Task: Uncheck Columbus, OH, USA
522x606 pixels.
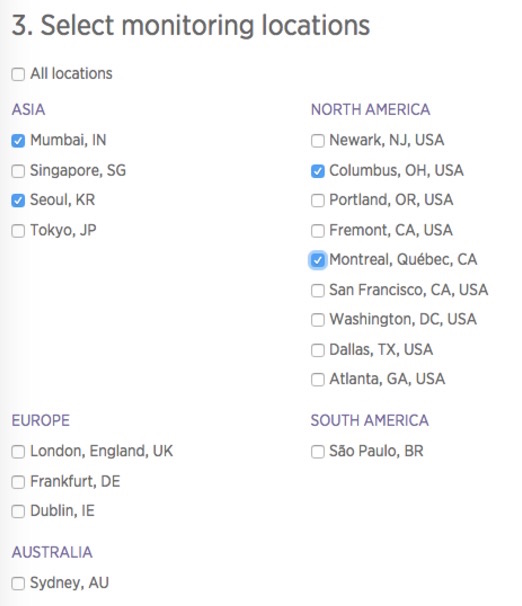Action: 318,171
